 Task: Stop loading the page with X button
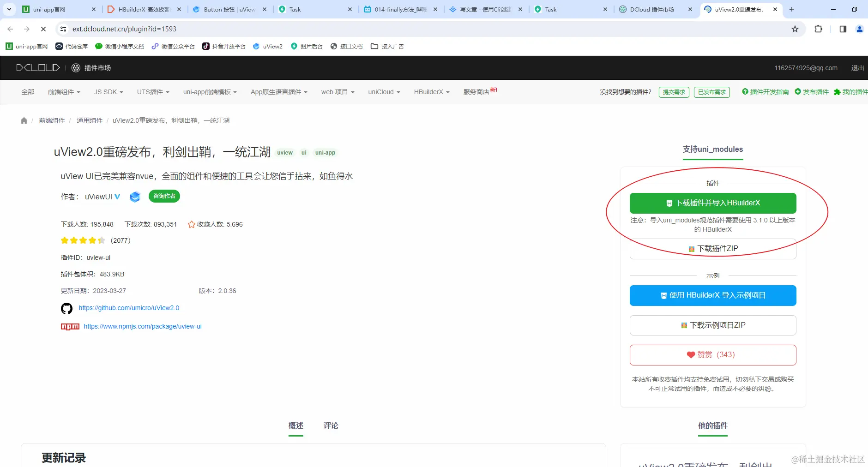pos(43,29)
